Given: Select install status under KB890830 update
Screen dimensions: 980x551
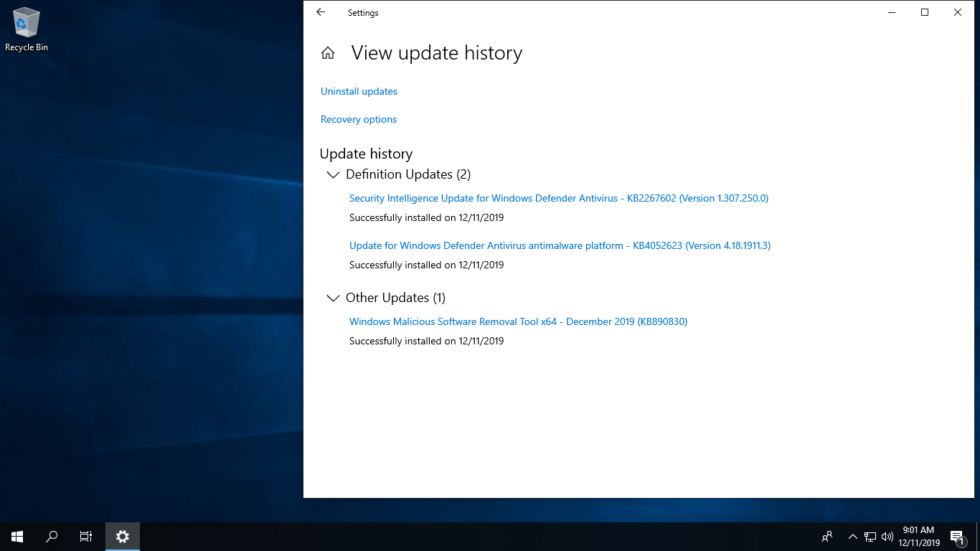Looking at the screenshot, I should 426,341.
